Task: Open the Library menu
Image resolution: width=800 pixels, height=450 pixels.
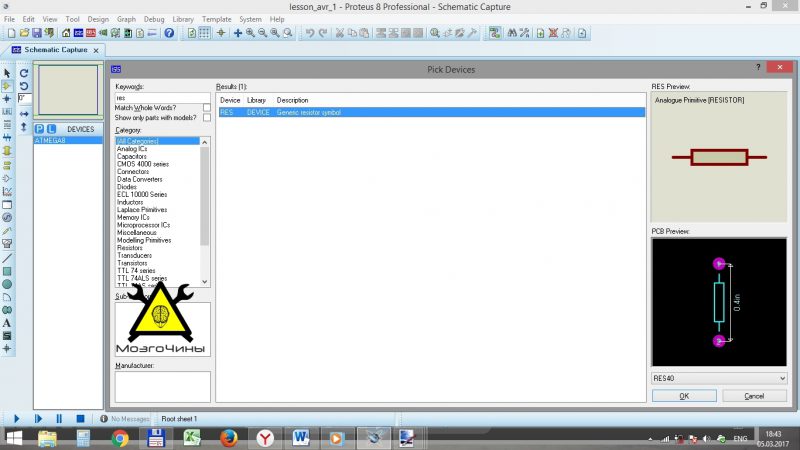Action: point(183,19)
